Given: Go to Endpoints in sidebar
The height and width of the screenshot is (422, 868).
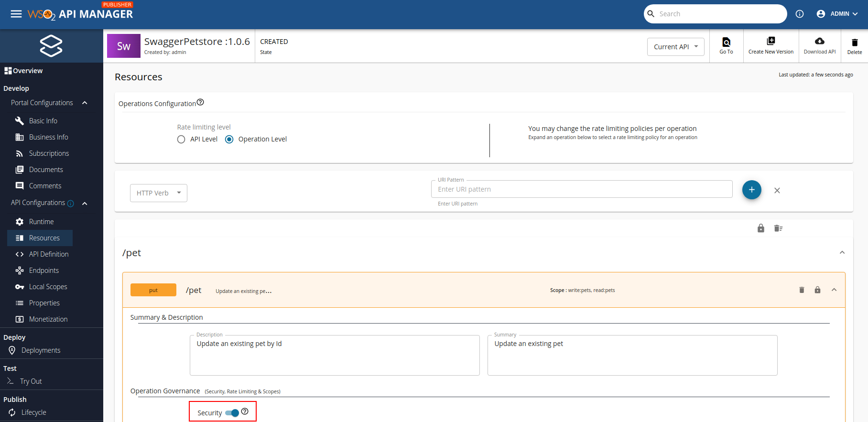Looking at the screenshot, I should [x=43, y=271].
